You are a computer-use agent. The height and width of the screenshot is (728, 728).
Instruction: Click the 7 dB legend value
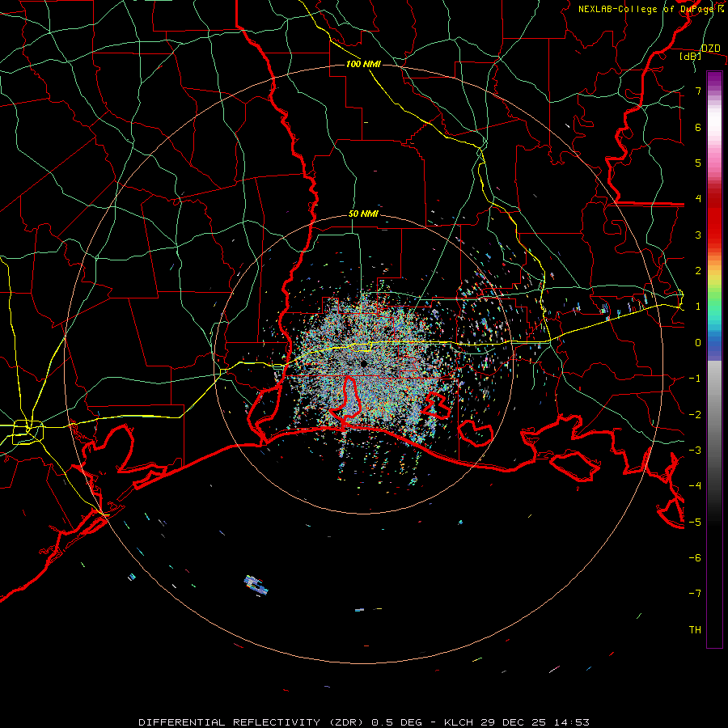[x=698, y=91]
